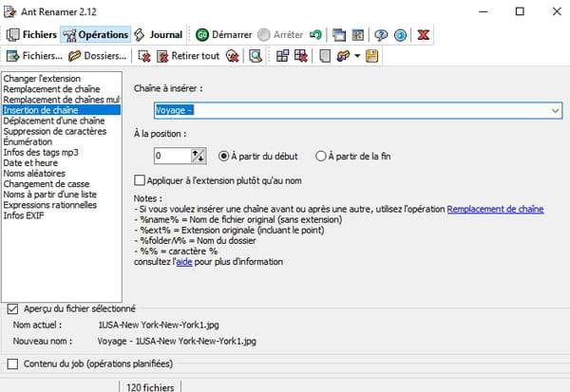
Task: Select Infos EXIF operation
Action: 62,215
